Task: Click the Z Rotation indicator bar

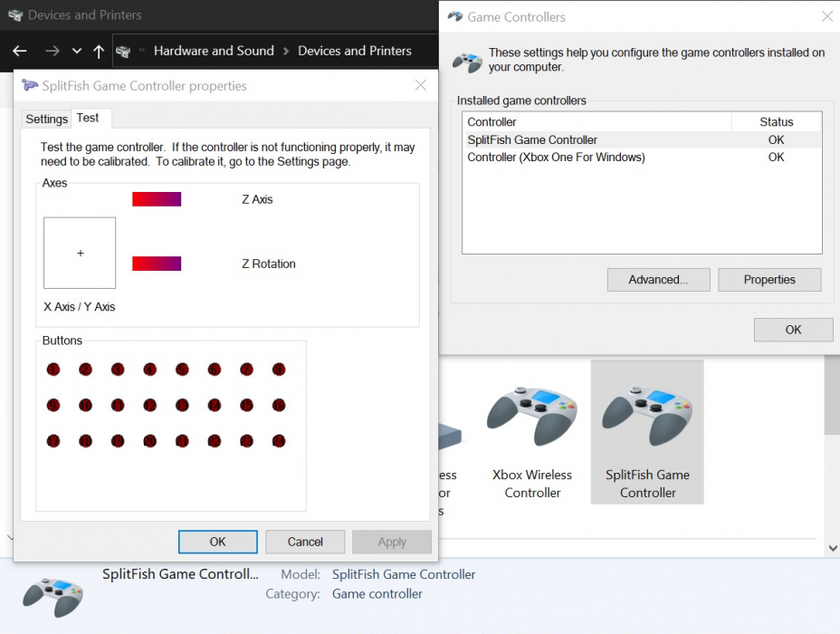Action: click(x=157, y=264)
